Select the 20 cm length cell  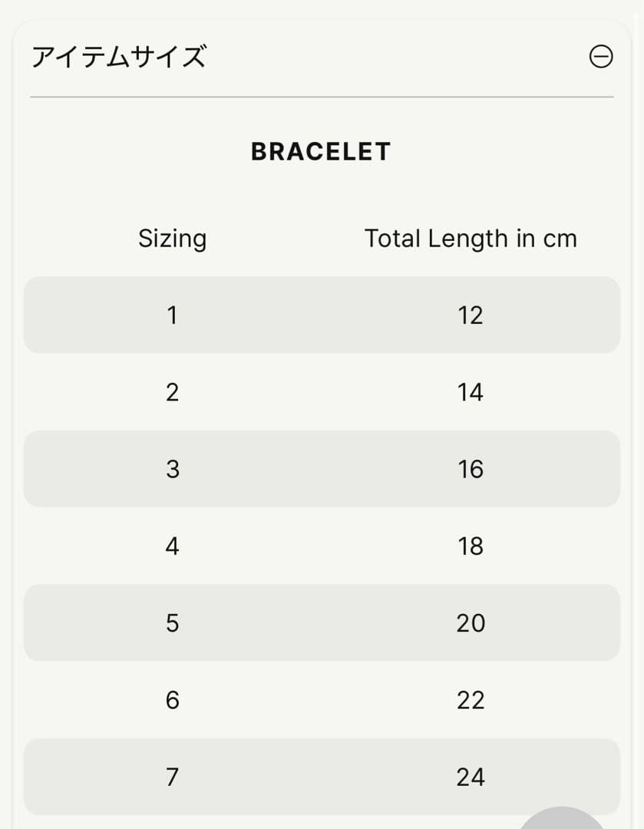[471, 623]
